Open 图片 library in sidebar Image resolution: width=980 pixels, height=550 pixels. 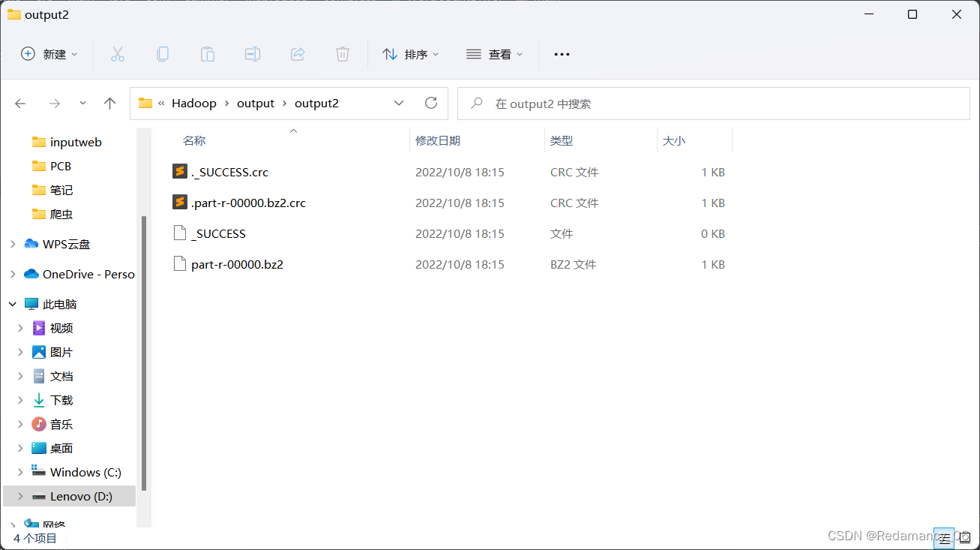[x=61, y=352]
